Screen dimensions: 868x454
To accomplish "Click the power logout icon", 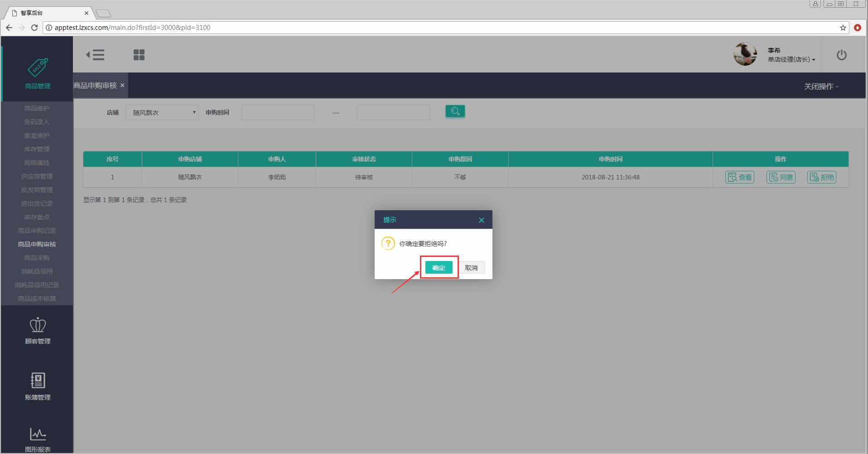I will (x=841, y=55).
